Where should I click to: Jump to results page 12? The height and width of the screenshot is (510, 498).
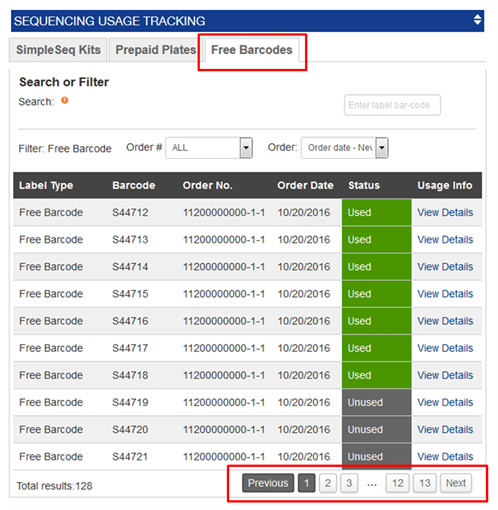point(398,483)
